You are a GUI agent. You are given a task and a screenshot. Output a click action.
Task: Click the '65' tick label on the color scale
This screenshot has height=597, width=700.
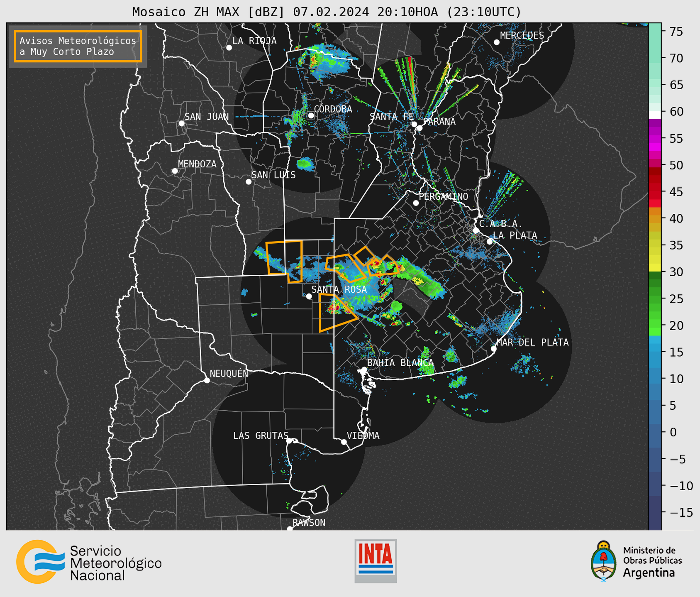coord(676,85)
